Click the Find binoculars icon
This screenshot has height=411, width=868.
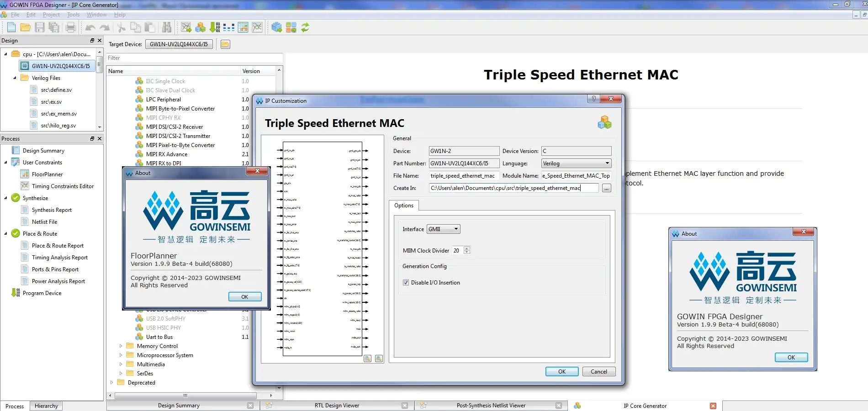click(167, 27)
